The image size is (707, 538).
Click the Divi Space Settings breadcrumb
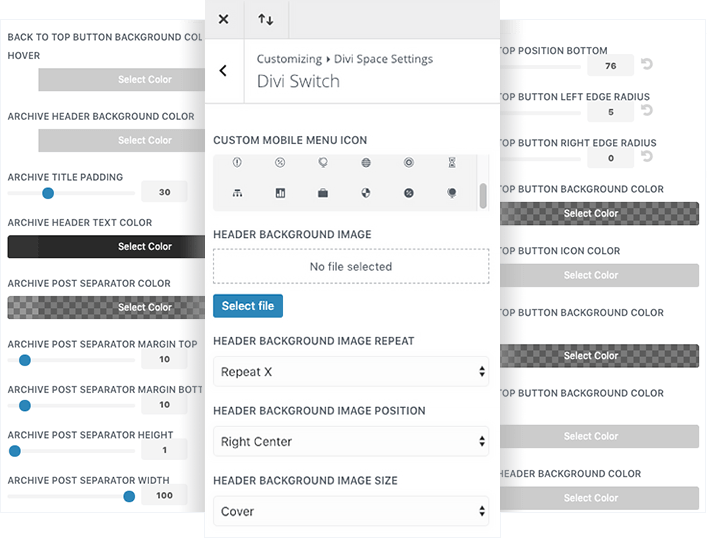click(383, 59)
